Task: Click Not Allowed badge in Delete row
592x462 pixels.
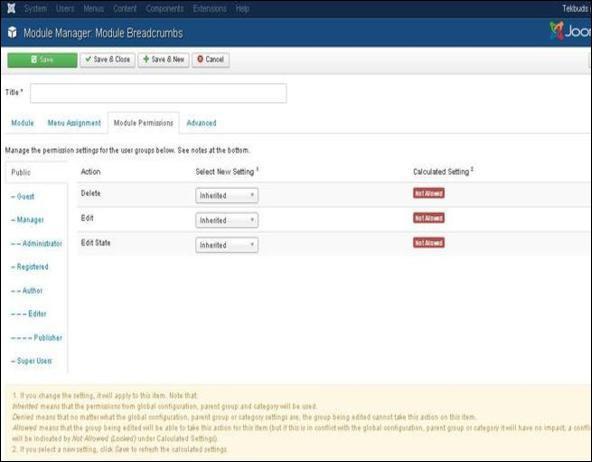Action: (x=429, y=193)
